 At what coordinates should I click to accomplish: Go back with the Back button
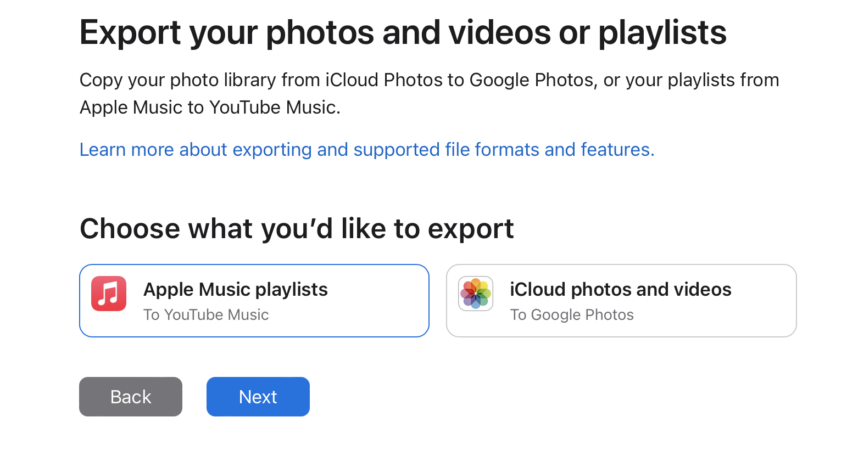point(131,397)
